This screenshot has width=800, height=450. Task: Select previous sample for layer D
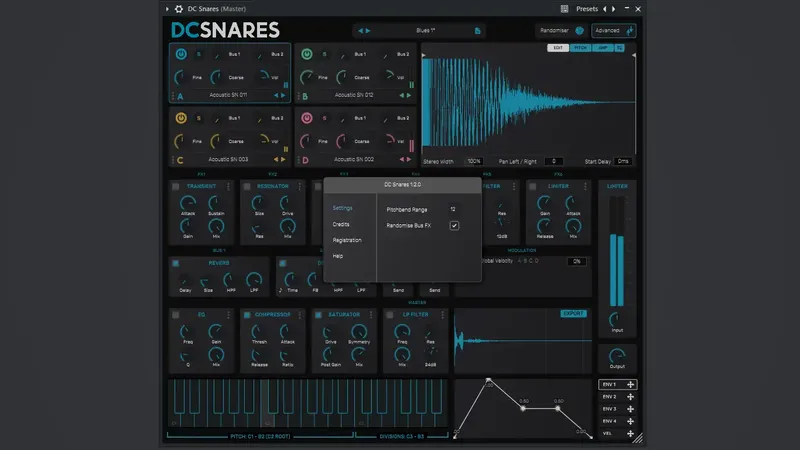[402, 160]
